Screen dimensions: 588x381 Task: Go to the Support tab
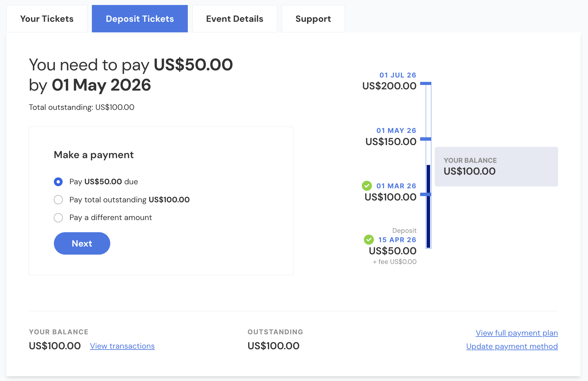pos(313,19)
